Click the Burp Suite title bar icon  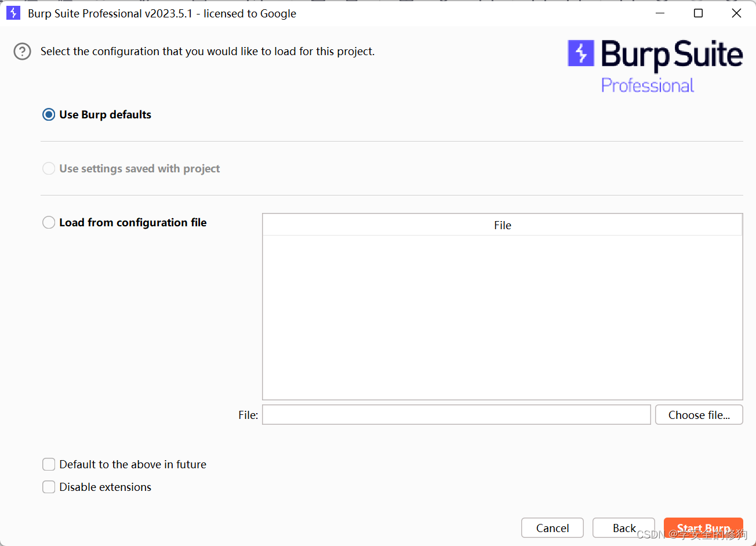coord(13,13)
